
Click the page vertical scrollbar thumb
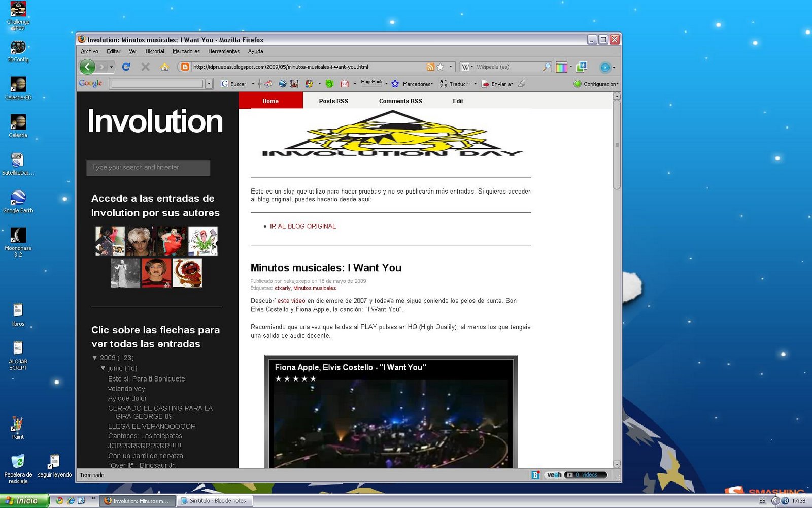pos(617,145)
